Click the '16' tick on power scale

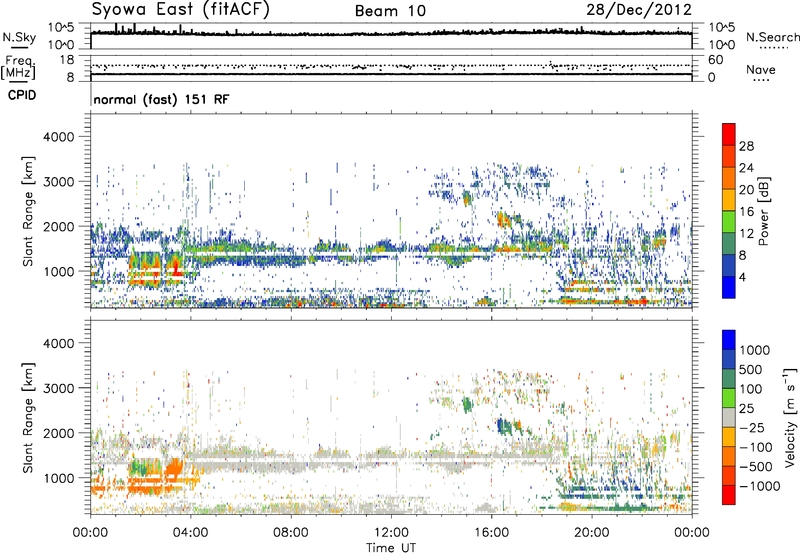746,212
